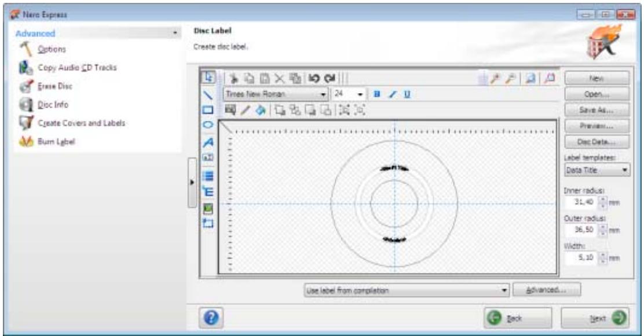The image size is (644, 336).
Task: Click the group objects icon
Action: (344, 110)
